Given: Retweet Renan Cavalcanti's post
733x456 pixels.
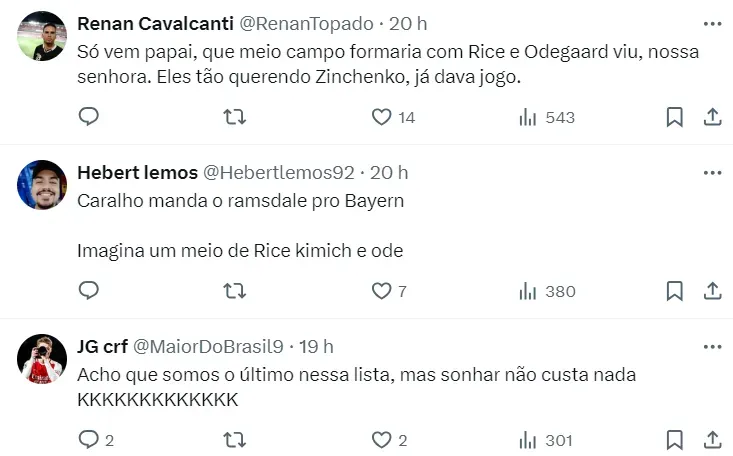Looking at the screenshot, I should (x=234, y=117).
